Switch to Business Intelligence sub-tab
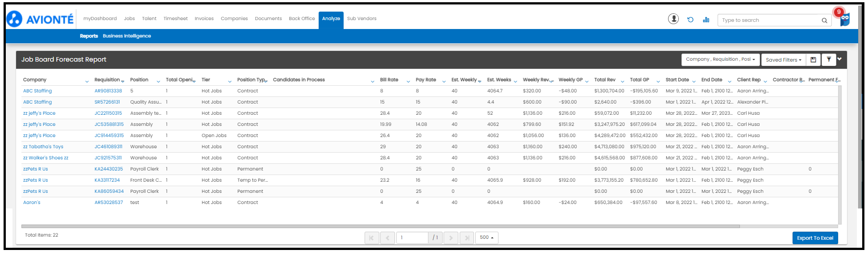The height and width of the screenshot is (254, 868). coord(127,36)
